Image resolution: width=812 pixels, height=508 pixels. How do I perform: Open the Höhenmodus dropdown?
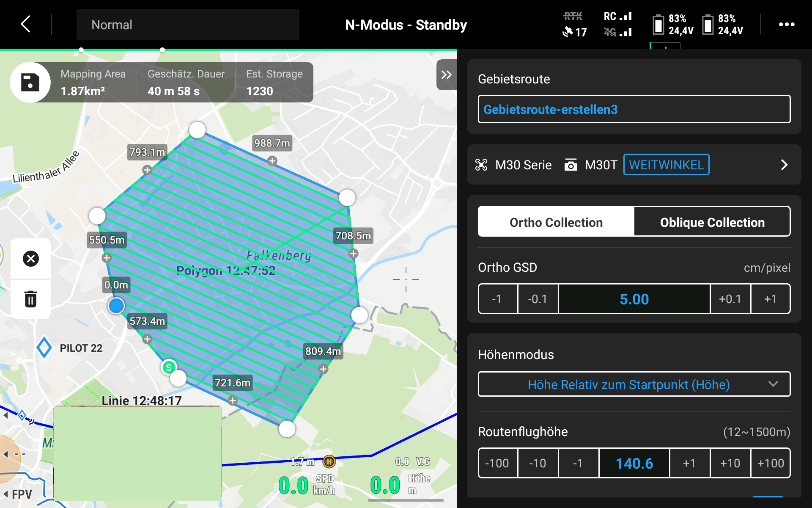point(634,384)
